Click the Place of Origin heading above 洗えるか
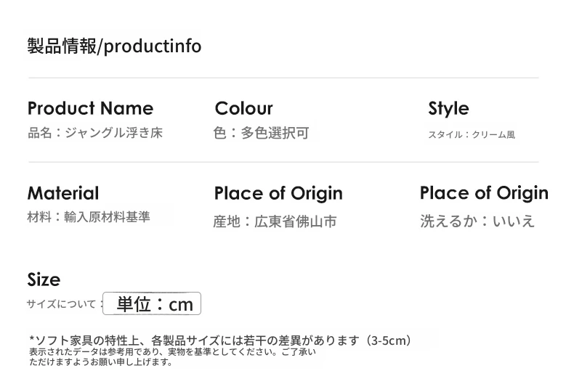This screenshot has width=574, height=392. (x=484, y=193)
